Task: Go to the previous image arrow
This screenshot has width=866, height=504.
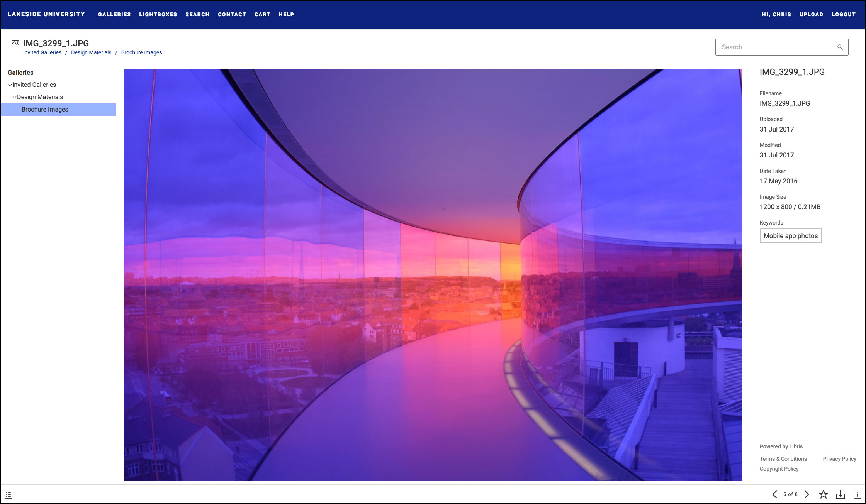Action: click(774, 494)
